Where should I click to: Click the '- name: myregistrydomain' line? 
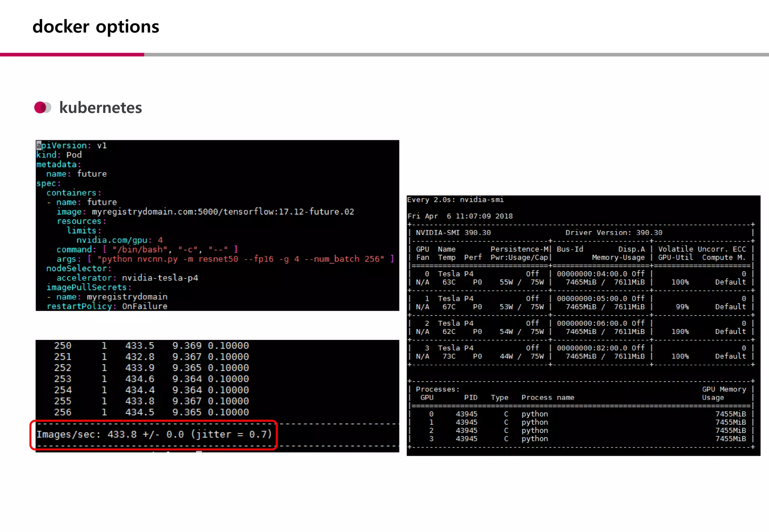click(x=107, y=297)
